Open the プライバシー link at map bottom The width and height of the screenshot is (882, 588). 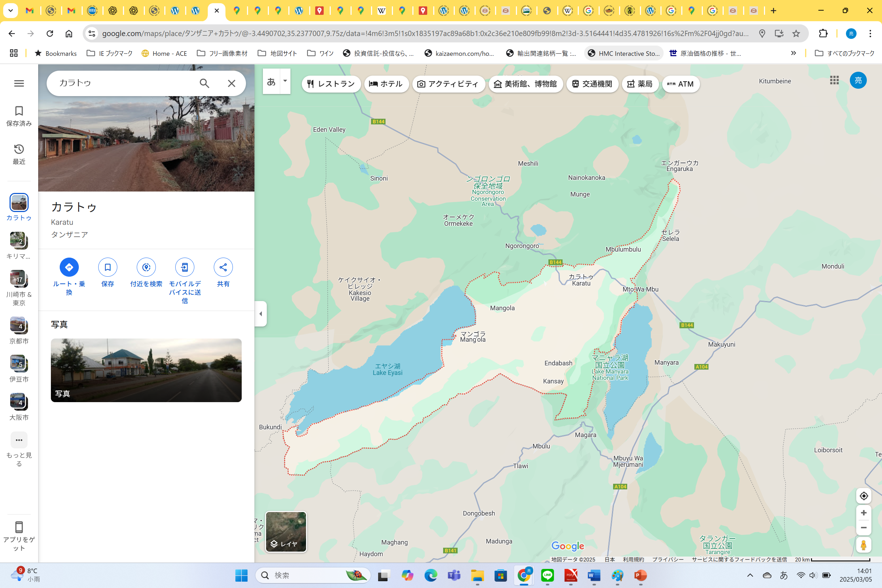[668, 559]
